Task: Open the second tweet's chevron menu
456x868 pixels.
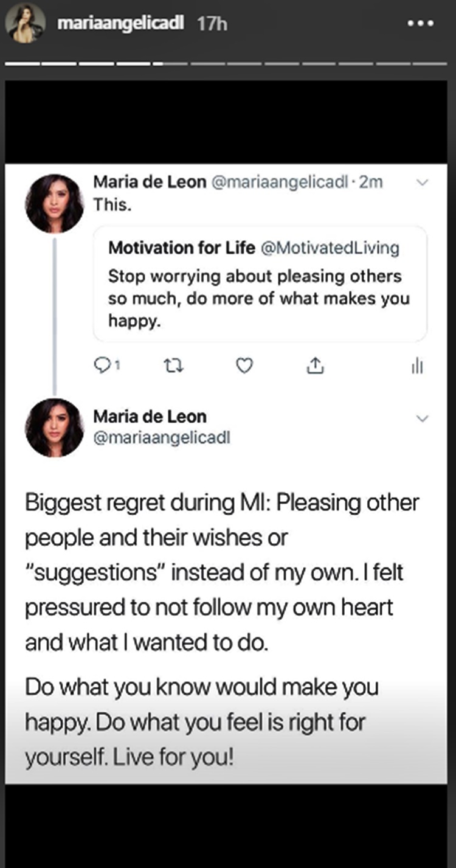Action: click(424, 418)
